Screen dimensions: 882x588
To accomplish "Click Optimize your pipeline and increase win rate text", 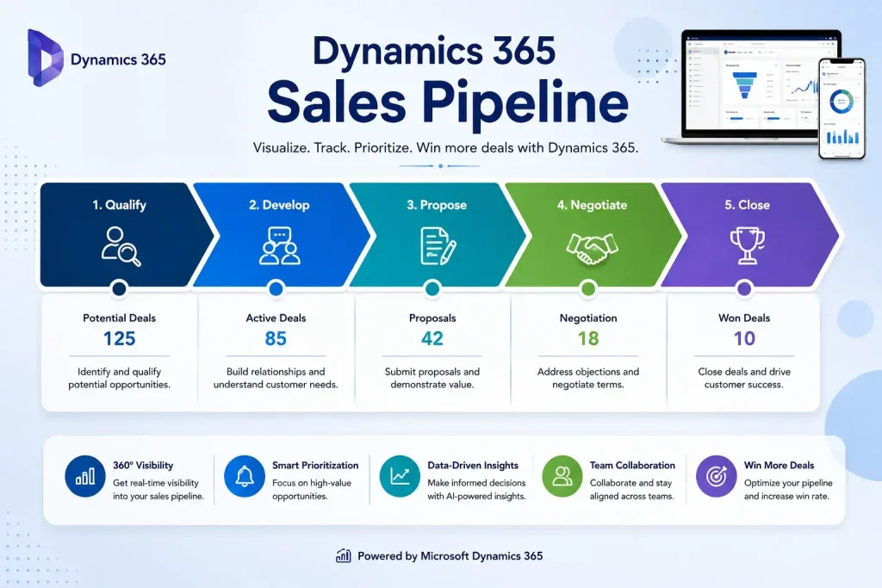I will point(788,490).
